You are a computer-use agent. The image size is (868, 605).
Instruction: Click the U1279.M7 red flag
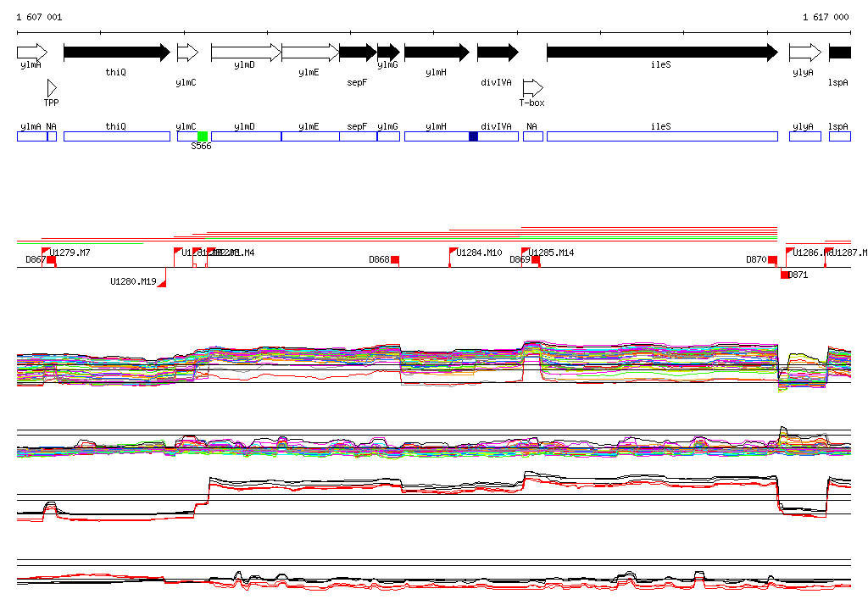tap(46, 252)
